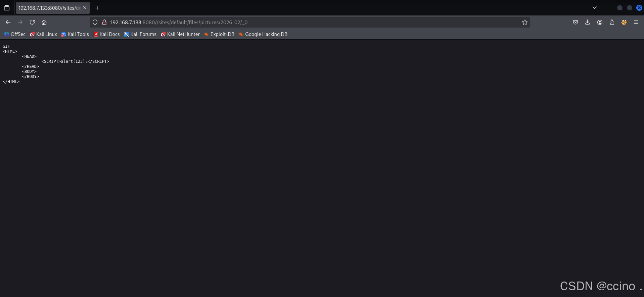Click the GIF text line
Image resolution: width=644 pixels, height=297 pixels.
tap(6, 46)
